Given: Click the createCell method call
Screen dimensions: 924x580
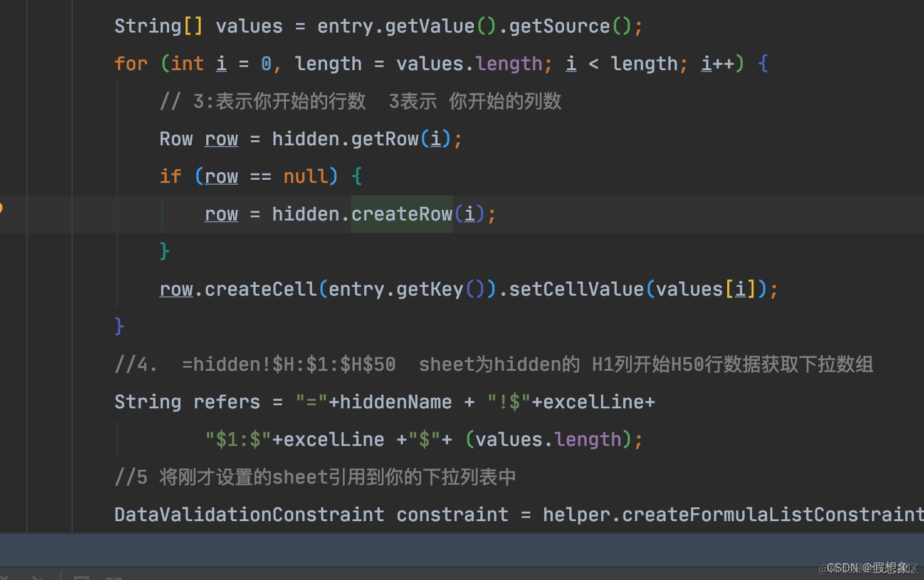Looking at the screenshot, I should [x=261, y=289].
